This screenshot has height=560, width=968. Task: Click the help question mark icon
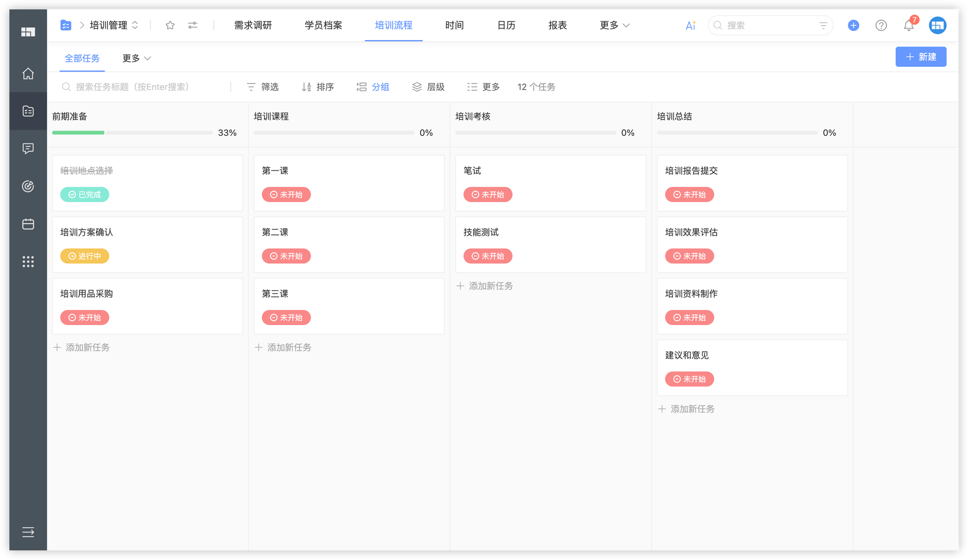[x=881, y=25]
